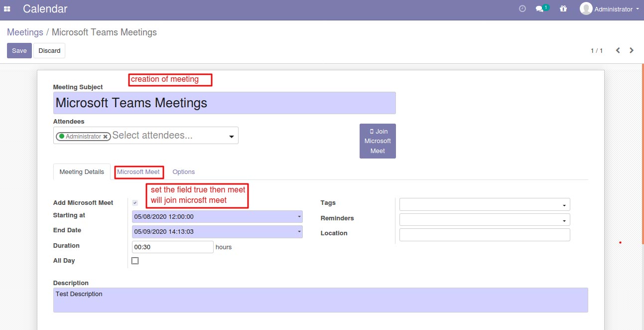Toggle the Add Microsoft Meet checkbox
The height and width of the screenshot is (330, 644).
point(135,203)
